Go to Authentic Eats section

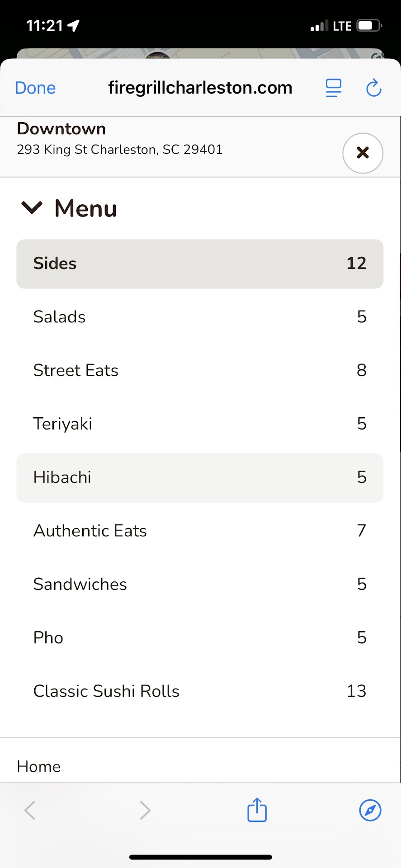pos(200,531)
